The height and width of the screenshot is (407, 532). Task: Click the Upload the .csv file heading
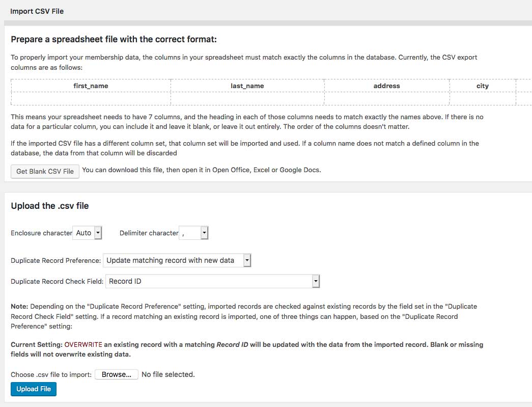coord(49,206)
